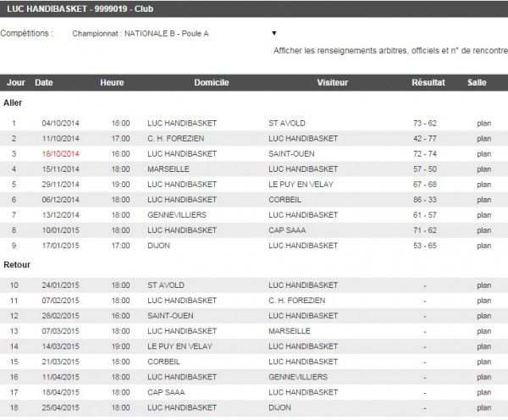Click time 19:00 in the 14/03/2015 row
The height and width of the screenshot is (420, 508).
pos(120,346)
